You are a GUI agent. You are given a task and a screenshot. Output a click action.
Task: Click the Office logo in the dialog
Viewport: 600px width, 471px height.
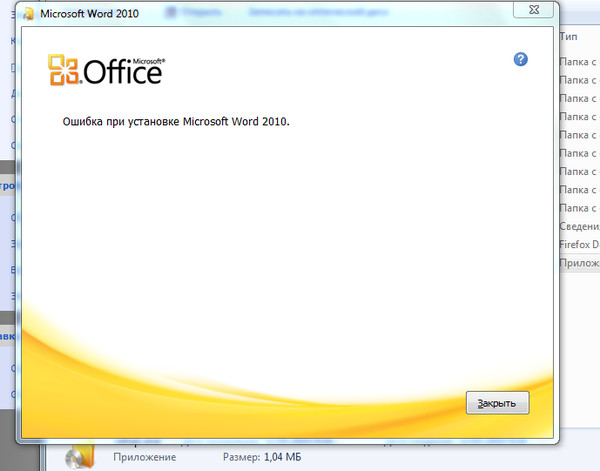point(107,70)
